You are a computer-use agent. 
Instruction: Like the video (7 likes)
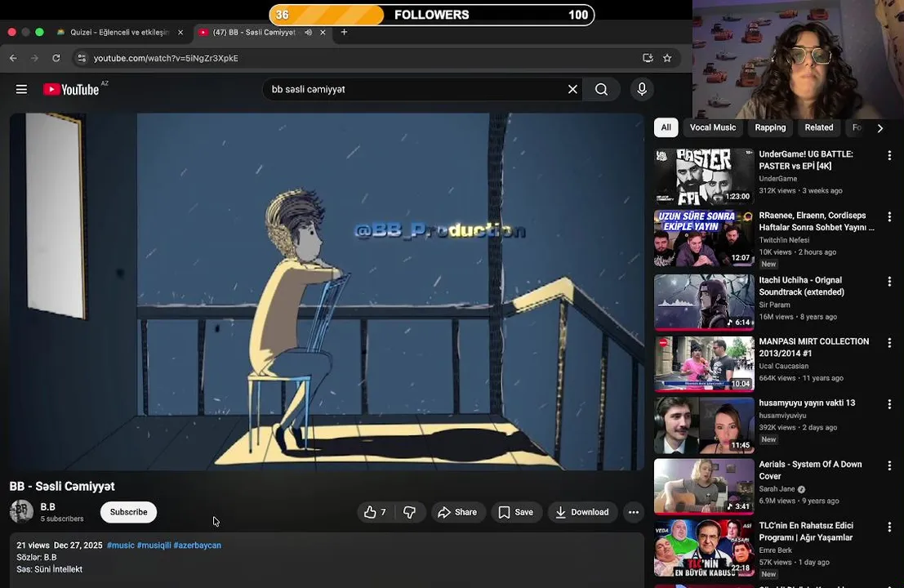(x=376, y=512)
